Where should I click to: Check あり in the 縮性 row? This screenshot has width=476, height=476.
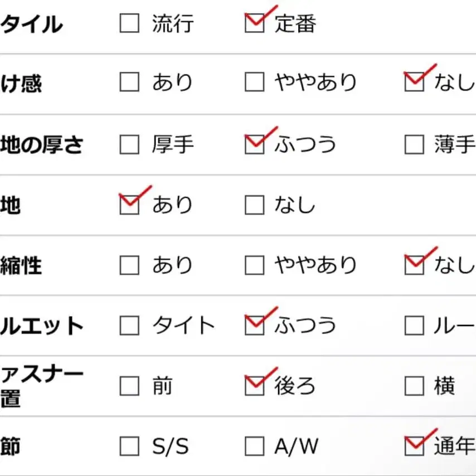click(129, 265)
